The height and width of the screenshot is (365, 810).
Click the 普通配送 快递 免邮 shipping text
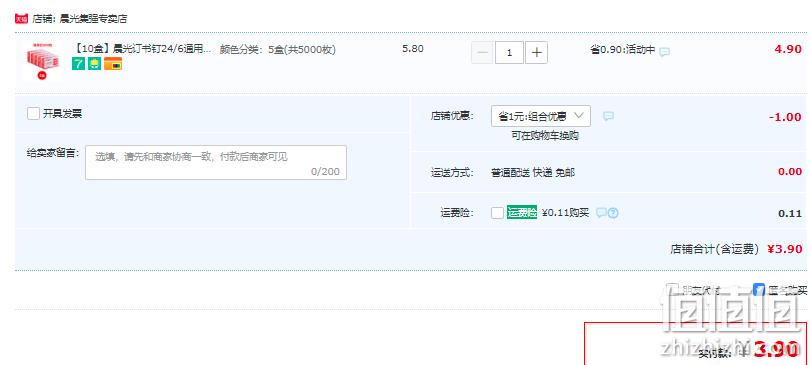(x=533, y=172)
